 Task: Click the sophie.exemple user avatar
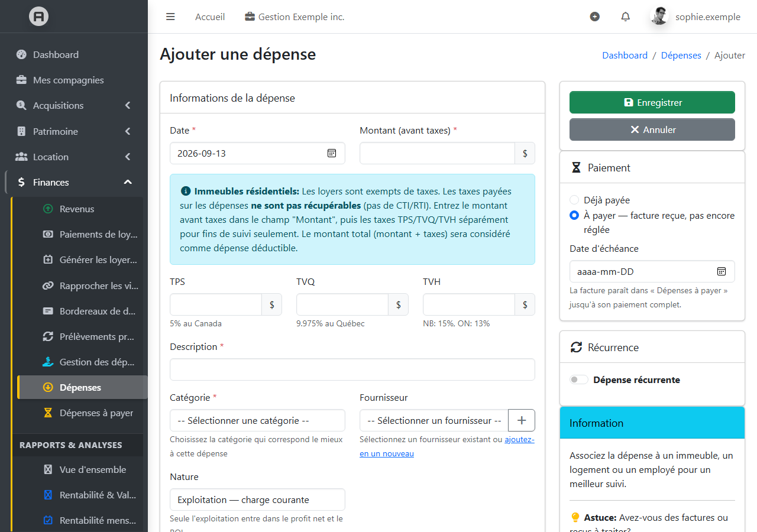[659, 17]
